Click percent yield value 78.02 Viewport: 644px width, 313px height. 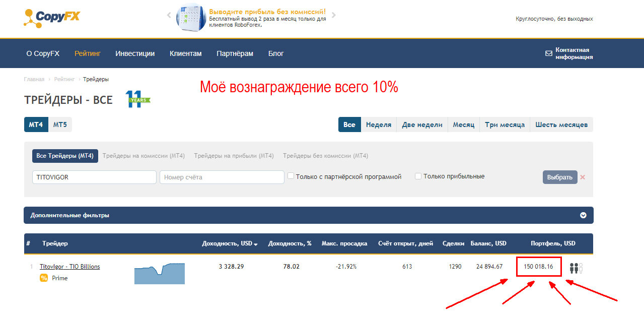click(x=291, y=267)
